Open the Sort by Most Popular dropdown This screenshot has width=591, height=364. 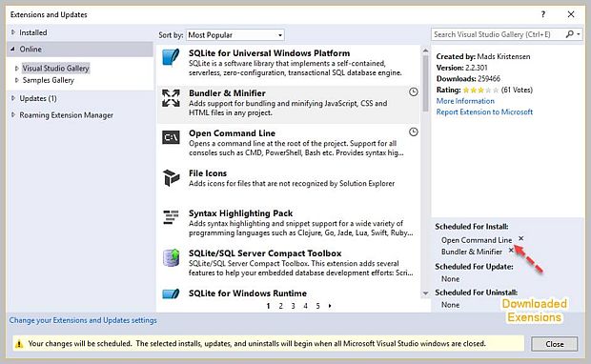235,35
